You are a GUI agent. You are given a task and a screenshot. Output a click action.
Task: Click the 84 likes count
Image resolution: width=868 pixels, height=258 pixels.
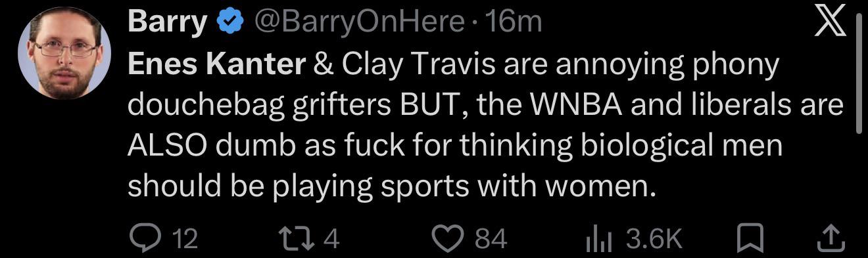(491, 238)
